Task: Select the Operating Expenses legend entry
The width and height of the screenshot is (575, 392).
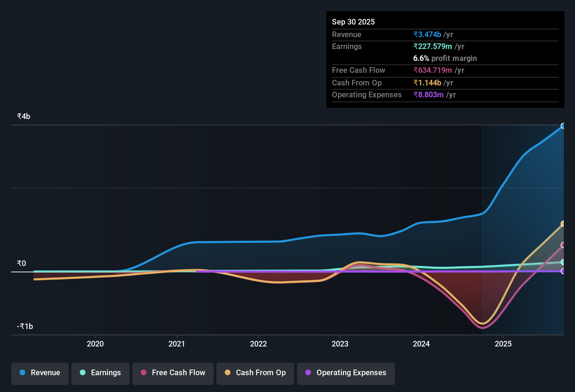Action: coord(346,373)
